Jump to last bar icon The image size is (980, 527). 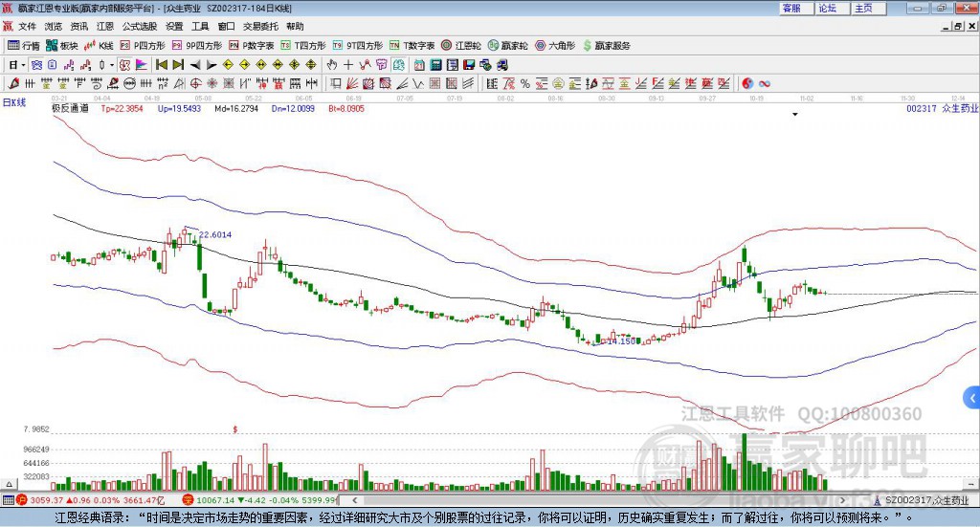(178, 65)
